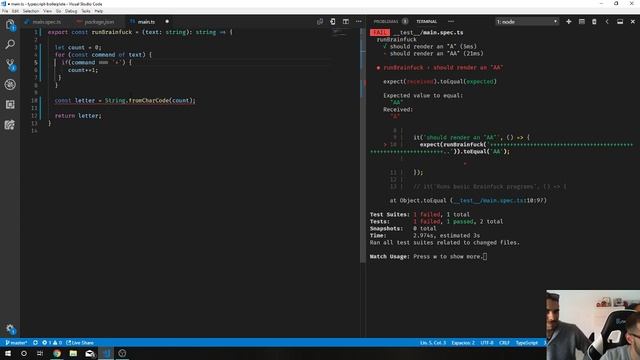Open the Tasks menu
This screenshot has width=640, height=360.
tap(86, 11)
